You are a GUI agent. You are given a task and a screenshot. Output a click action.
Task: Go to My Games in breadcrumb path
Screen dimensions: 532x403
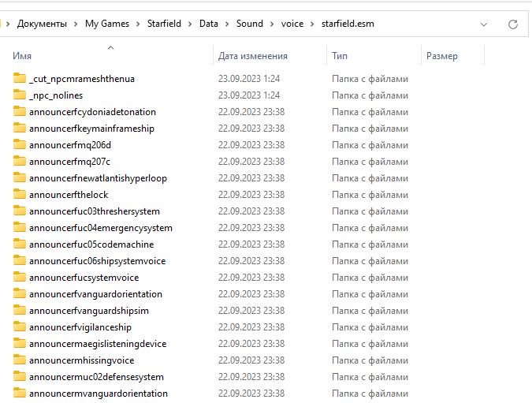pos(107,24)
